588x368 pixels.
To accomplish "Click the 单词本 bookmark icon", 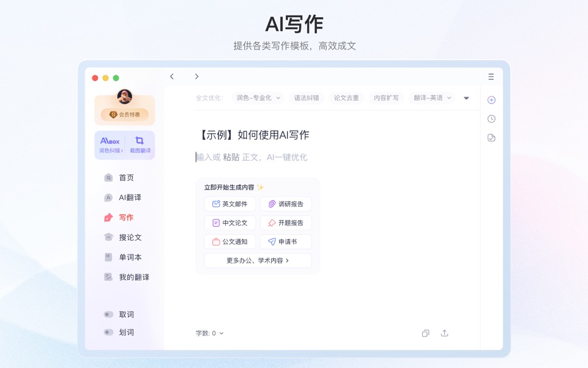I will point(108,257).
